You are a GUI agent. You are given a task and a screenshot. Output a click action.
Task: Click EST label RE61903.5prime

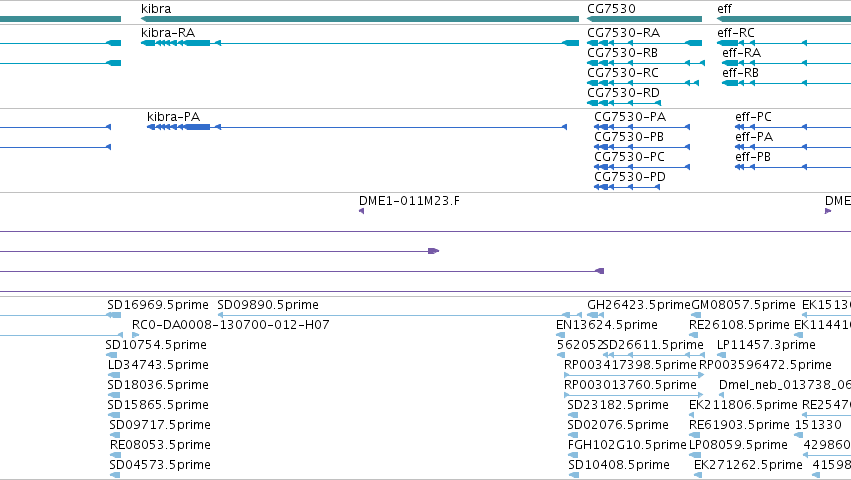739,425
